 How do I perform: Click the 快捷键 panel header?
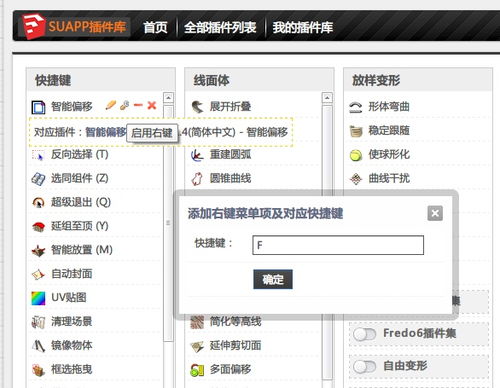click(x=101, y=80)
